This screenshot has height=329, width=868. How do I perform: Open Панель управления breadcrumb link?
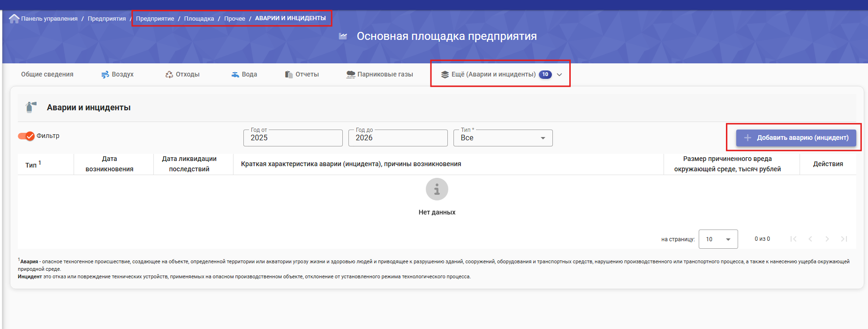(x=49, y=19)
